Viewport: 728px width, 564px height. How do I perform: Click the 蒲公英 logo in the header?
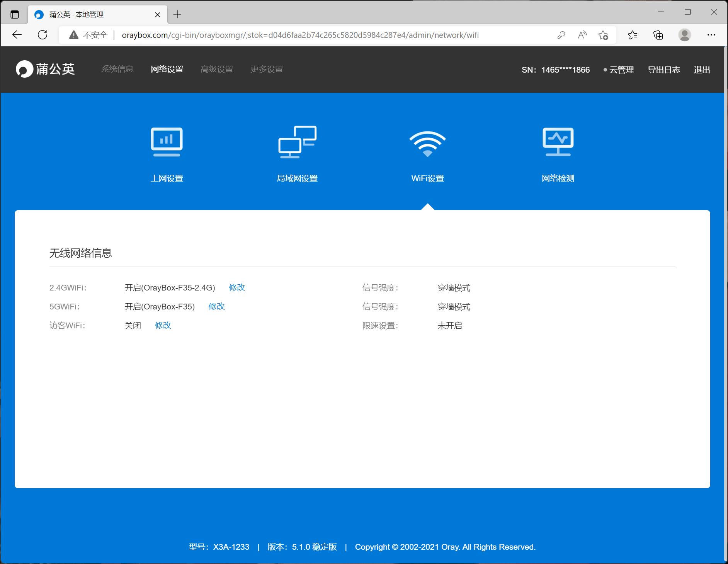coord(46,69)
